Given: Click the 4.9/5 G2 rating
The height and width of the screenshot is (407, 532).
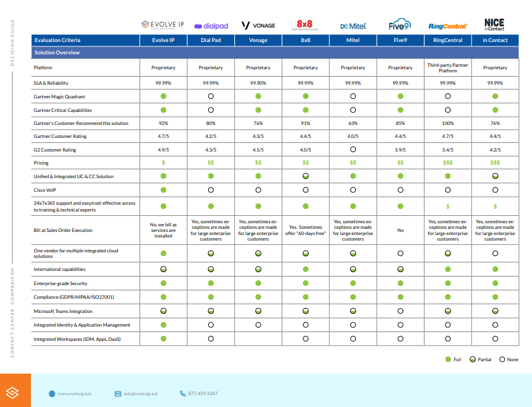Looking at the screenshot, I should click(x=164, y=150).
